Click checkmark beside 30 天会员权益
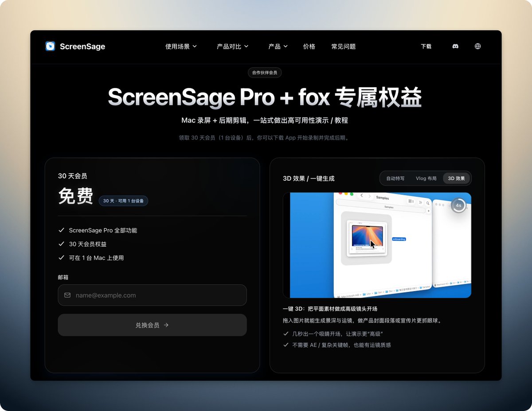The height and width of the screenshot is (411, 532). tap(62, 244)
